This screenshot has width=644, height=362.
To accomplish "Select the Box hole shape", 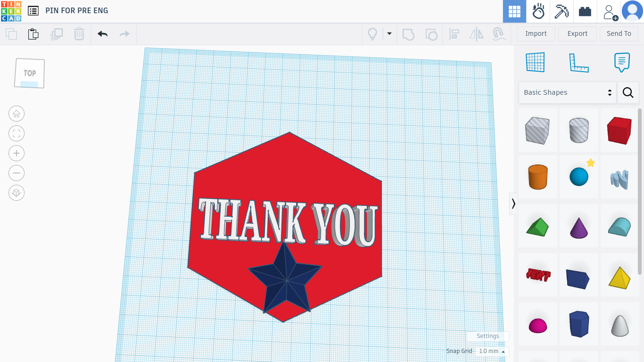I will tap(538, 131).
